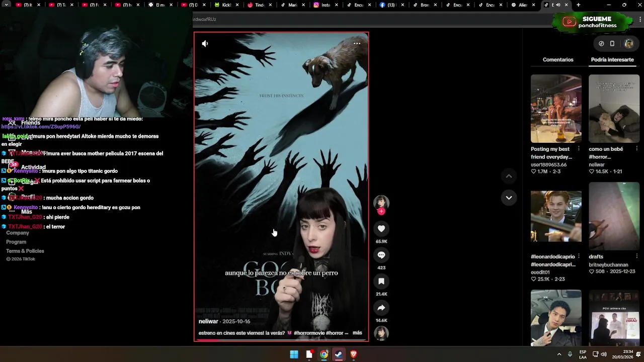
Task: Mute the active tab via its speaker icon
Action: tap(558, 5)
